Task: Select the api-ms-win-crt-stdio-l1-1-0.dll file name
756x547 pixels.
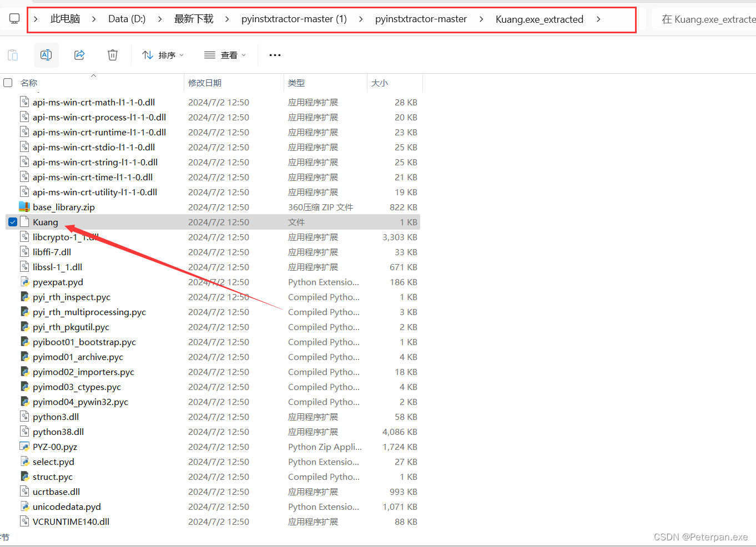Action: coord(94,147)
